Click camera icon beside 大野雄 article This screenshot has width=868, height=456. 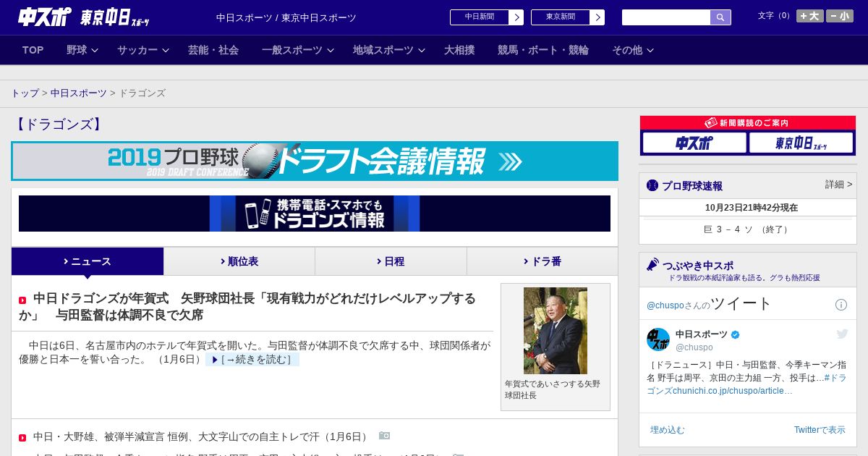click(385, 436)
